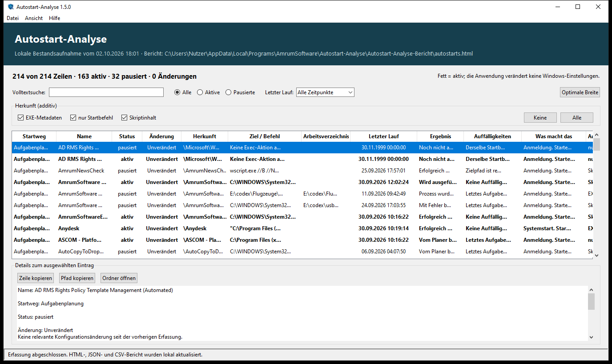Toggle the nur Startbefehl checkbox
This screenshot has width=612, height=364.
[x=92, y=118]
